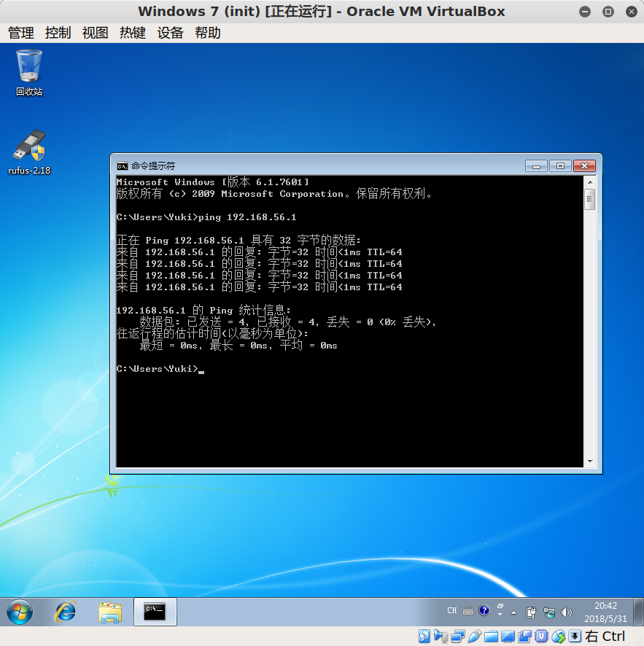Screen dimensions: 644x646
Task: Click the 命令提示符 title bar text
Action: point(153,166)
